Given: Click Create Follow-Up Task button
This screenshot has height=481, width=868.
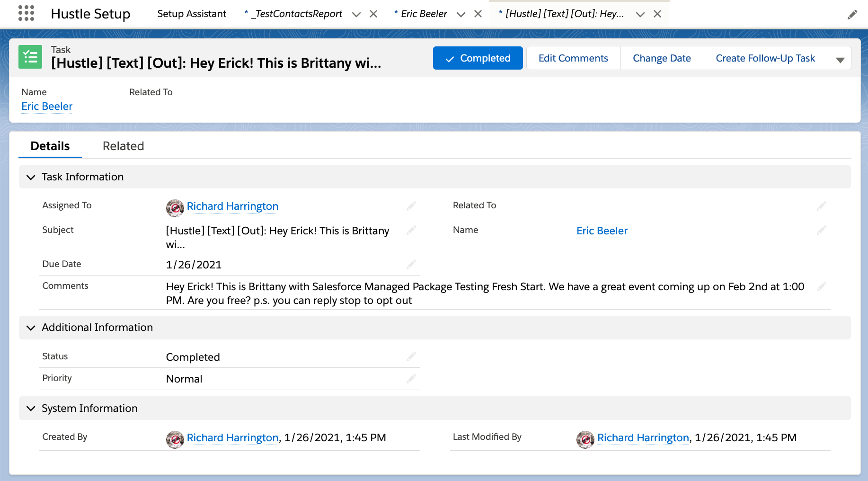Looking at the screenshot, I should click(x=765, y=58).
